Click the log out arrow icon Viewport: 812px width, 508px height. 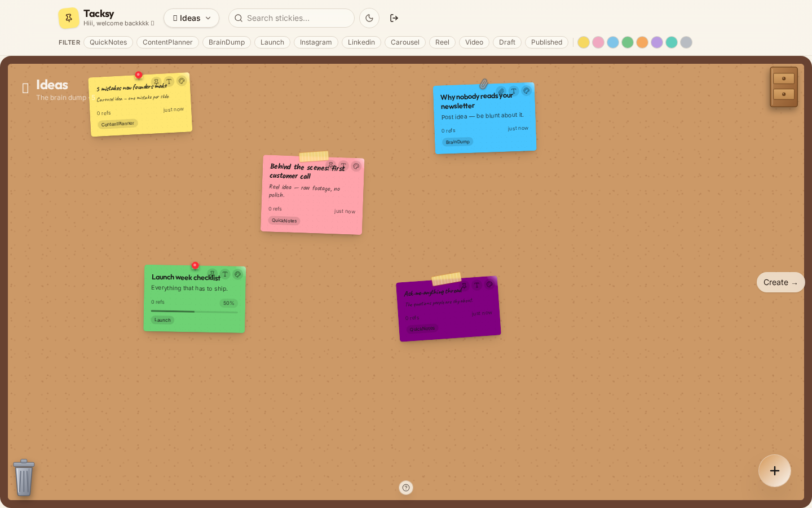[394, 18]
